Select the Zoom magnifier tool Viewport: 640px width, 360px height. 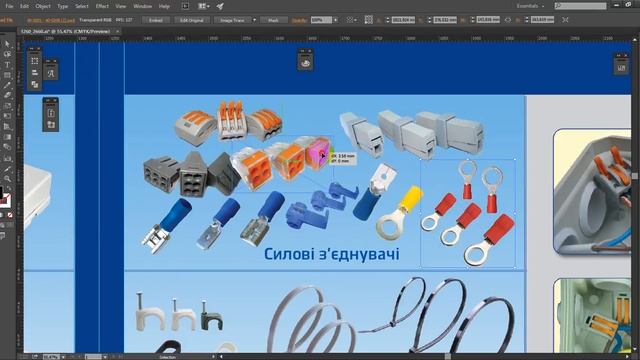coord(7,179)
